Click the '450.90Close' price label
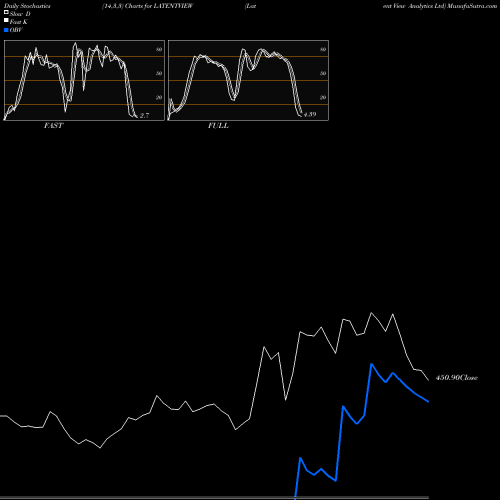The width and height of the screenshot is (500, 500). pyautogui.click(x=457, y=378)
